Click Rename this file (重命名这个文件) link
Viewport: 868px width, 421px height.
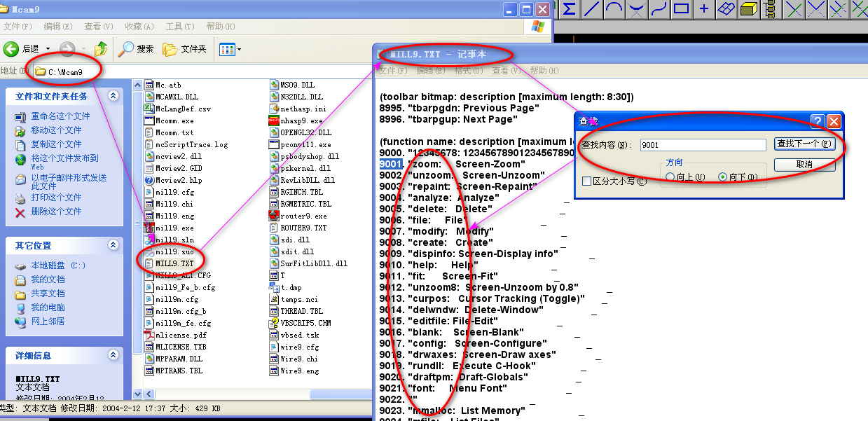click(60, 116)
